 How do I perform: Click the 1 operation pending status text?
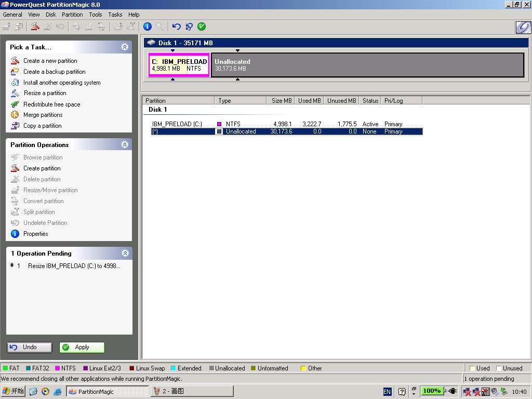(x=489, y=379)
